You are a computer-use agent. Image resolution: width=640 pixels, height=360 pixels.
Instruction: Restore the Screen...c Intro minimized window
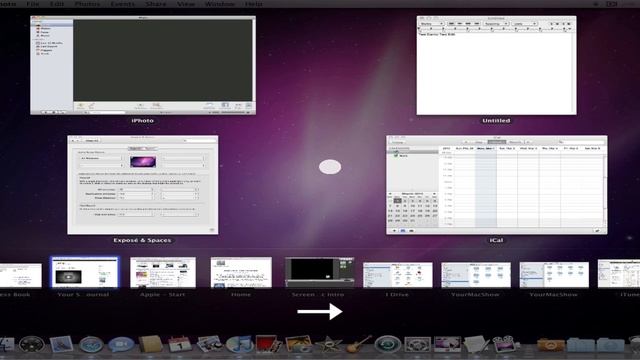pos(319,272)
